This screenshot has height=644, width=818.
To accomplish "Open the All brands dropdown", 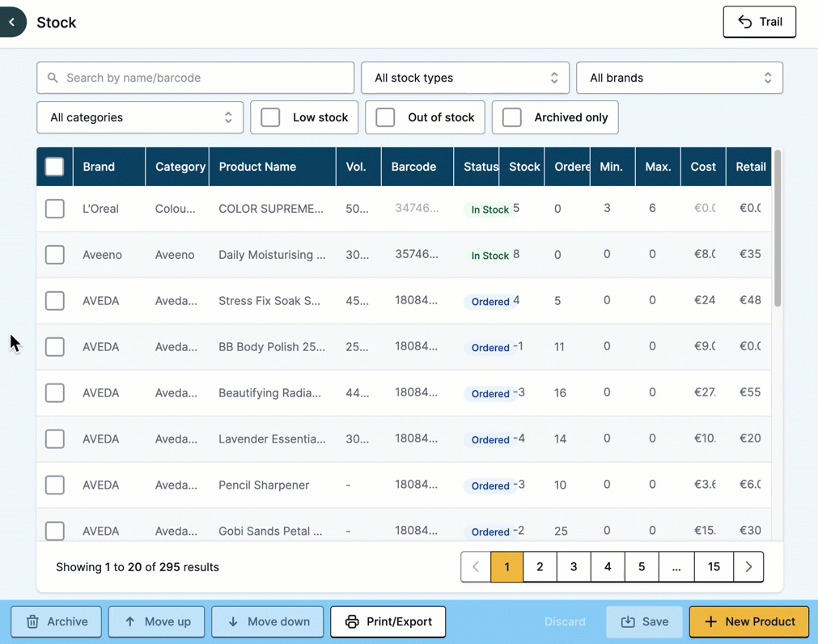I will pyautogui.click(x=679, y=78).
